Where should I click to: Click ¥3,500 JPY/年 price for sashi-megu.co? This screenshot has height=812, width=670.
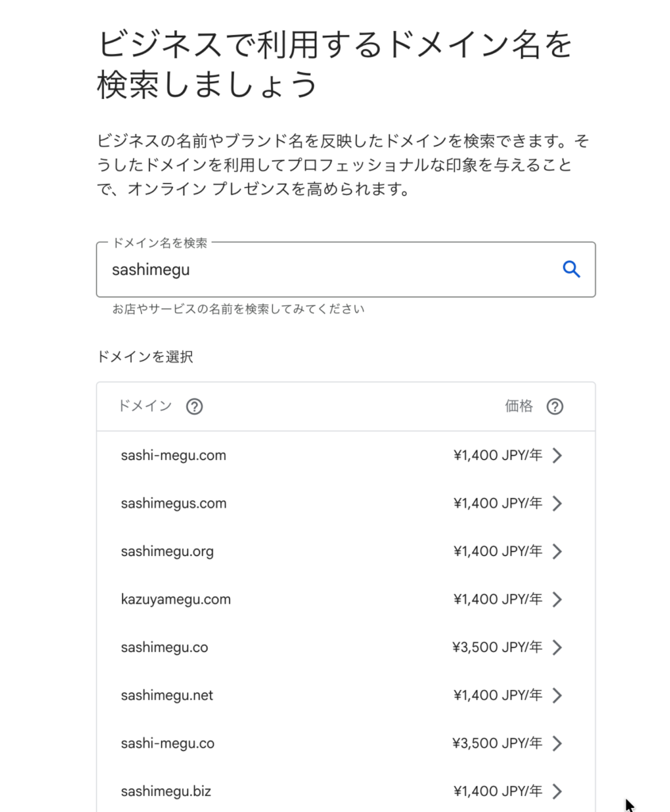(x=498, y=743)
